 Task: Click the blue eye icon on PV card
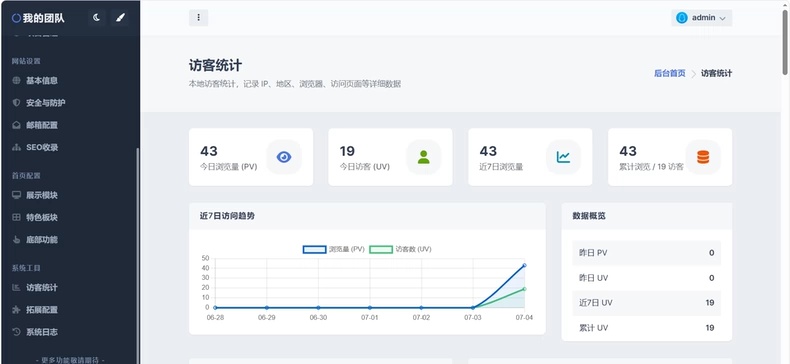click(284, 157)
